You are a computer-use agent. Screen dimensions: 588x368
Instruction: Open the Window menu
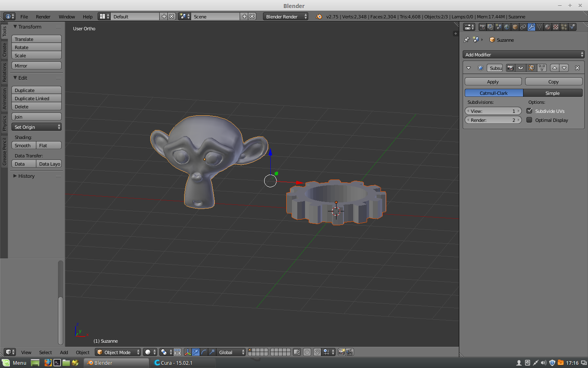pos(67,17)
